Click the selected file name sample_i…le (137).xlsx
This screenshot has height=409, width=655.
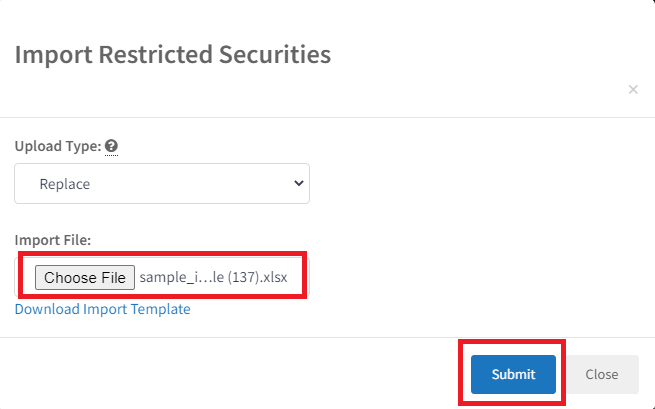[x=213, y=277]
